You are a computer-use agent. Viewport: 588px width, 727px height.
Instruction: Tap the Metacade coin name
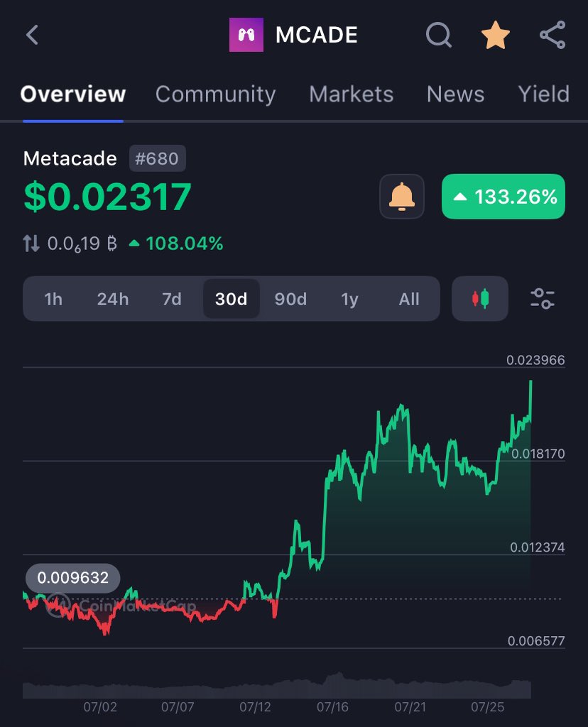point(70,158)
